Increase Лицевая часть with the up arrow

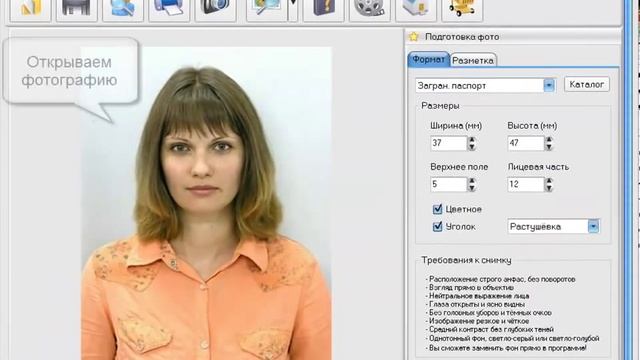549,181
